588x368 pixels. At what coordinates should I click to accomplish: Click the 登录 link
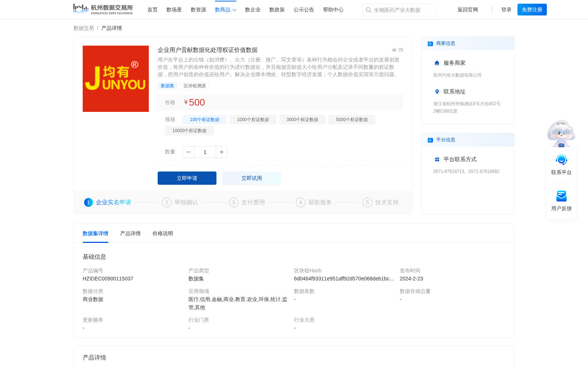[x=506, y=10]
